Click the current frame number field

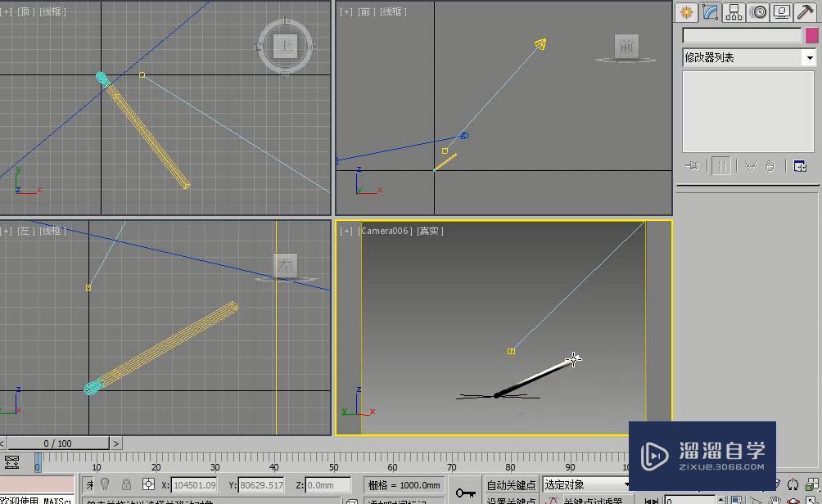click(x=691, y=500)
